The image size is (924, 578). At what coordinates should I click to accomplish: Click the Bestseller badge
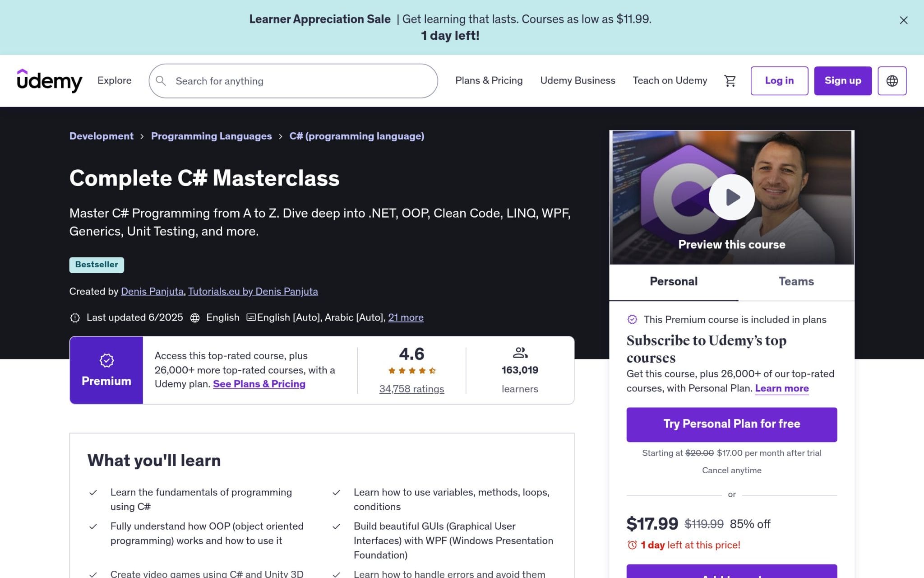coord(97,265)
